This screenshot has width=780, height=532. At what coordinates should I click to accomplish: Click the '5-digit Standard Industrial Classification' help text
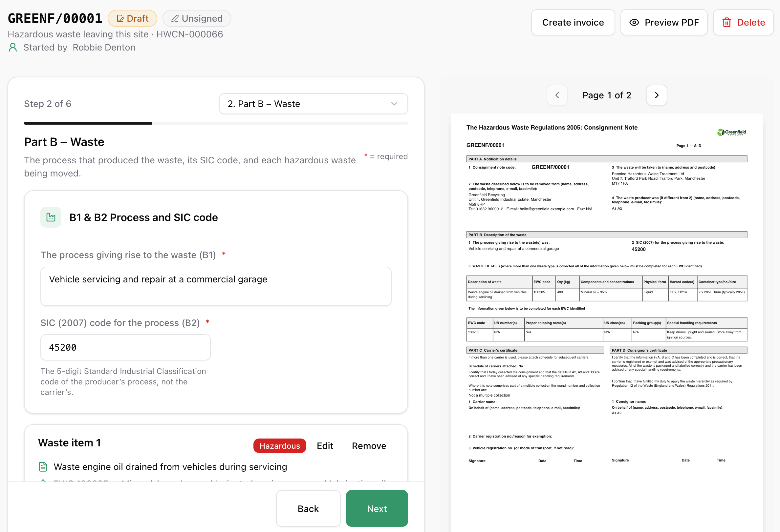[x=123, y=382]
